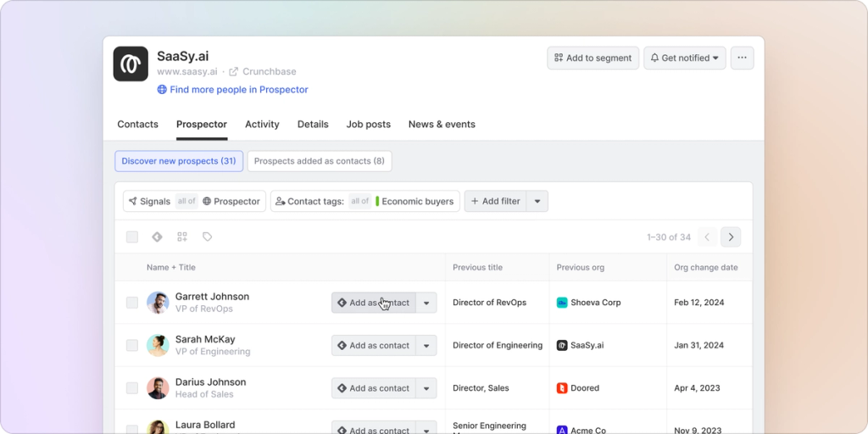
Task: Click Garrett Johnson's avatar
Action: [158, 303]
